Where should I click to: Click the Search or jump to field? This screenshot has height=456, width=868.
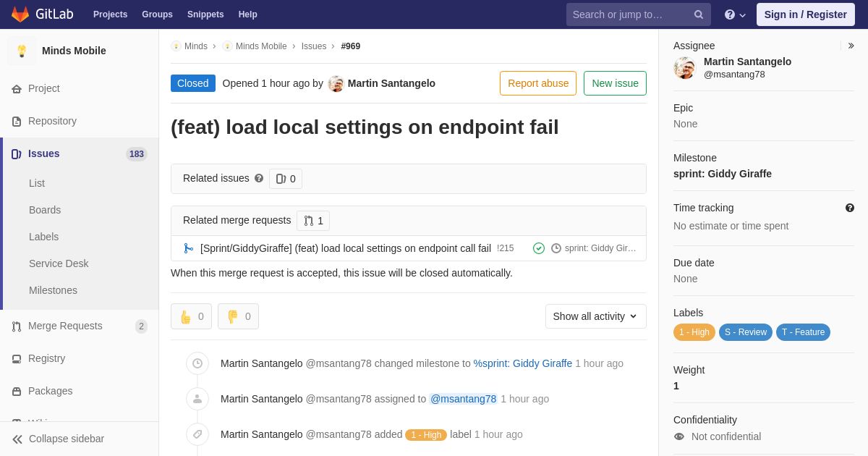(629, 14)
